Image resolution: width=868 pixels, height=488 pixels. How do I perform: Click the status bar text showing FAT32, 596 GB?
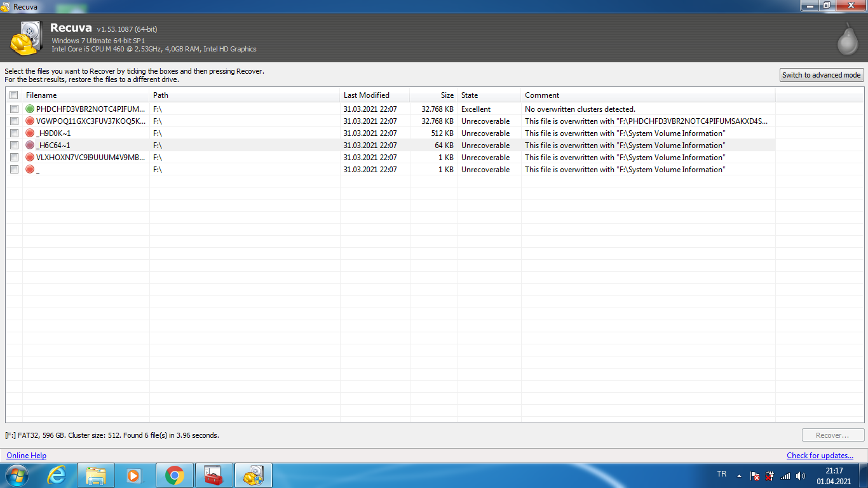click(x=112, y=435)
